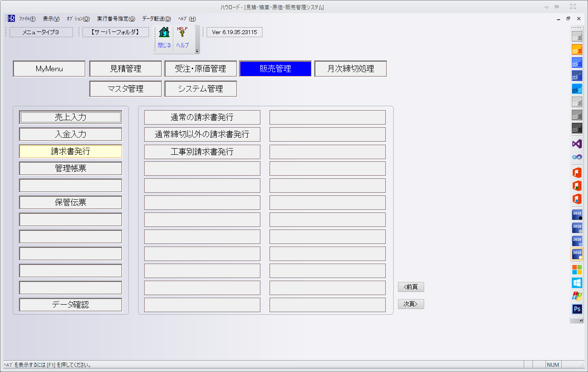Open the 実行番号指定(G) menu
The height and width of the screenshot is (372, 588).
(x=116, y=19)
